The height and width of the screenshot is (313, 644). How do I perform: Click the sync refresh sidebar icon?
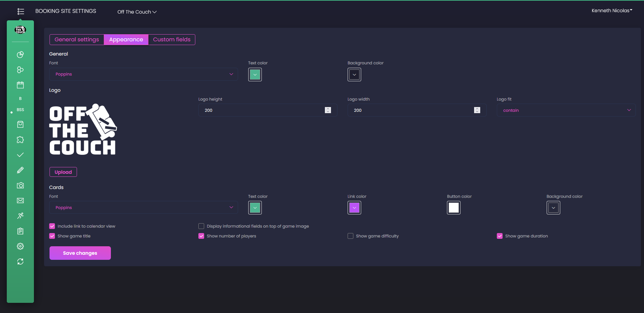click(20, 262)
